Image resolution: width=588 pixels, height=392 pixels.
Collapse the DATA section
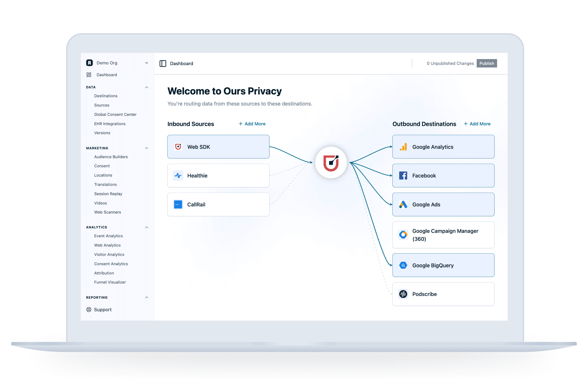click(x=147, y=87)
